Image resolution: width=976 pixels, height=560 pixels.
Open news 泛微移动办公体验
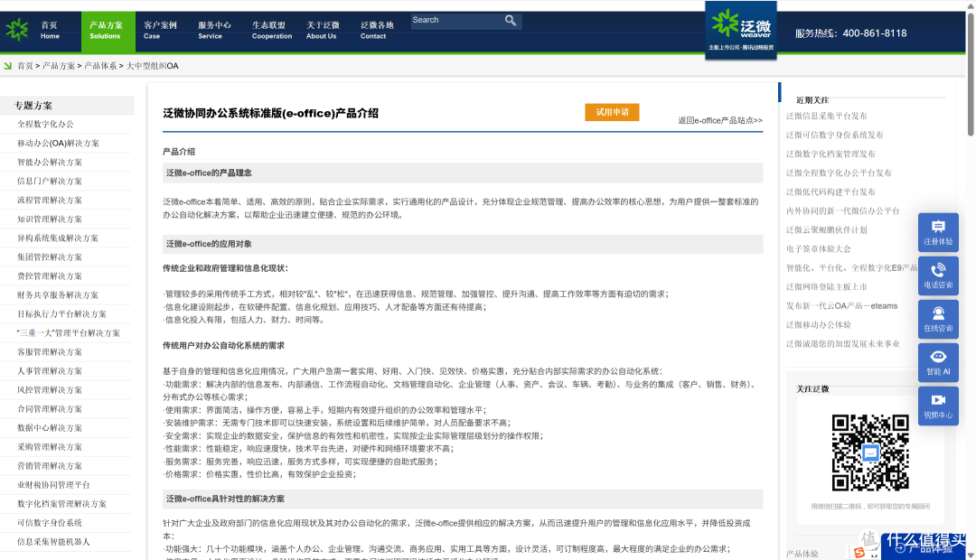pos(819,325)
